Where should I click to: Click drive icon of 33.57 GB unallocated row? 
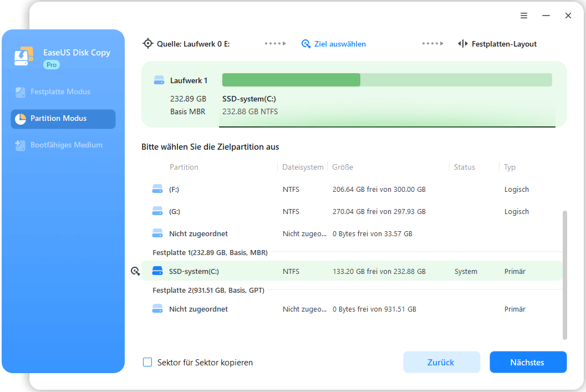coord(157,233)
